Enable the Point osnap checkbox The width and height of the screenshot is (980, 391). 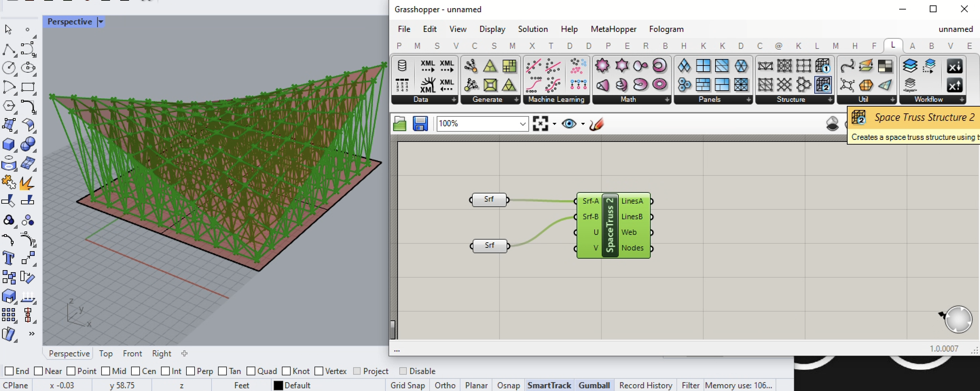pos(71,371)
